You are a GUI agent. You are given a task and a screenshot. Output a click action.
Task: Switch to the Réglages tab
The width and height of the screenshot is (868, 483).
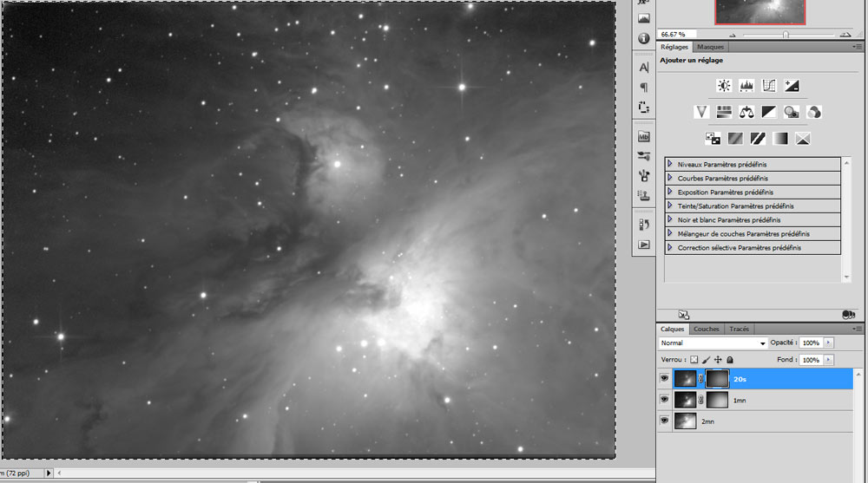click(674, 47)
